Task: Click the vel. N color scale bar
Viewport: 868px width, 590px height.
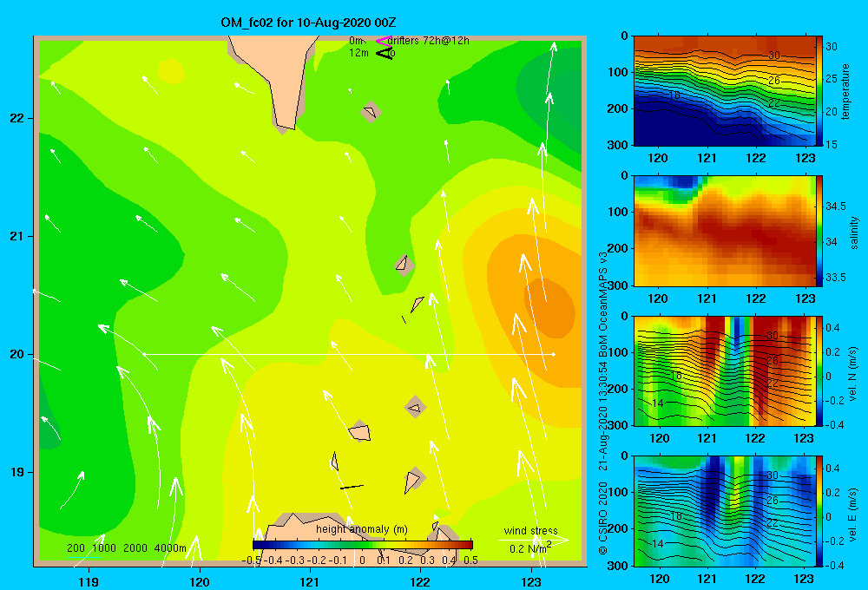Action: pyautogui.click(x=819, y=370)
